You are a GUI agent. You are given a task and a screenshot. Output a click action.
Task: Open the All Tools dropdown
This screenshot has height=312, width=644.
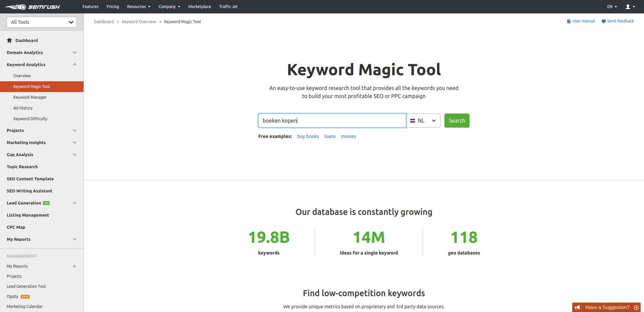point(42,22)
